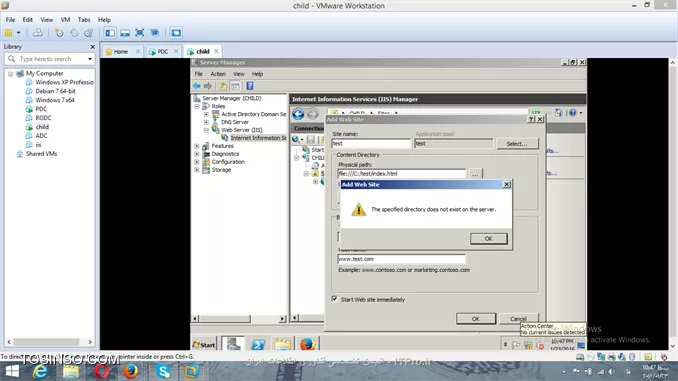Viewport: 678px width, 381px height.
Task: Select RODC virtual machine
Action: [x=43, y=118]
